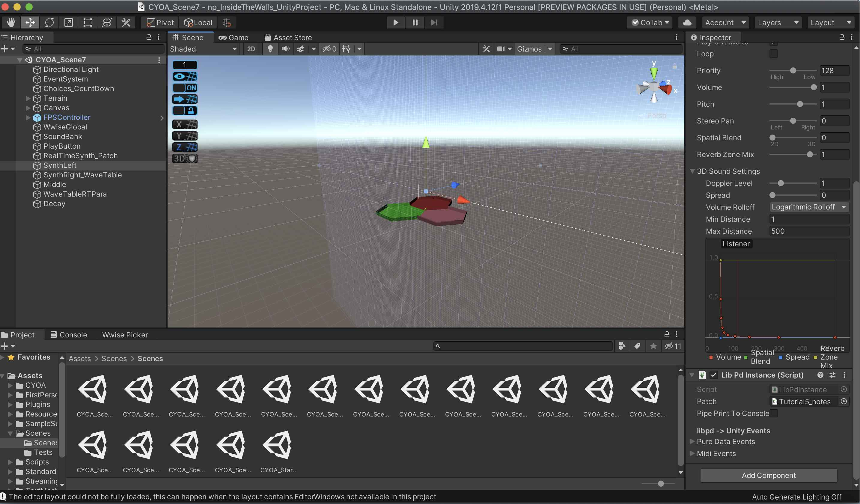Click the favorites star icon in Project
The image size is (860, 504).
pyautogui.click(x=653, y=346)
